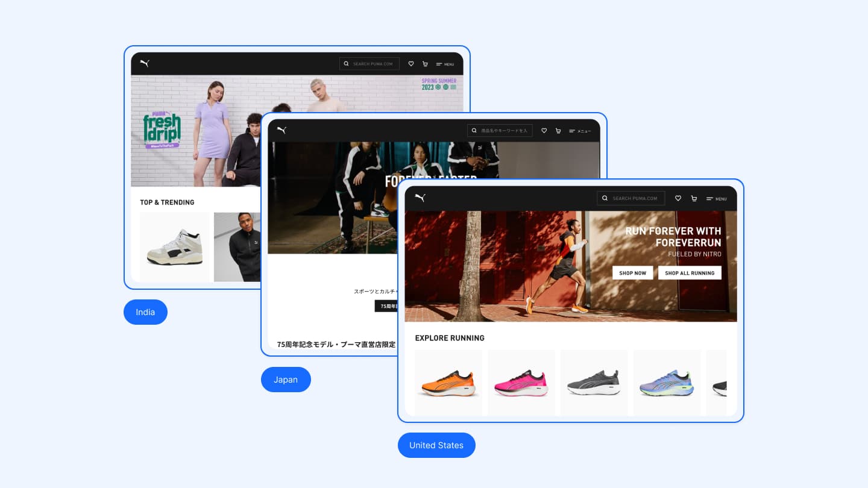
Task: Click the Puma logo in India window
Action: [145, 63]
